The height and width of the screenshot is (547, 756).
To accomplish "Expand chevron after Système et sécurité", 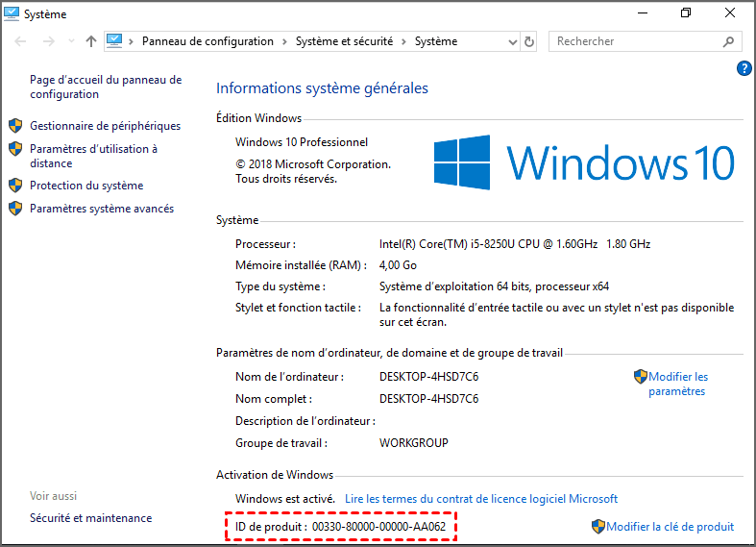I will coord(404,42).
